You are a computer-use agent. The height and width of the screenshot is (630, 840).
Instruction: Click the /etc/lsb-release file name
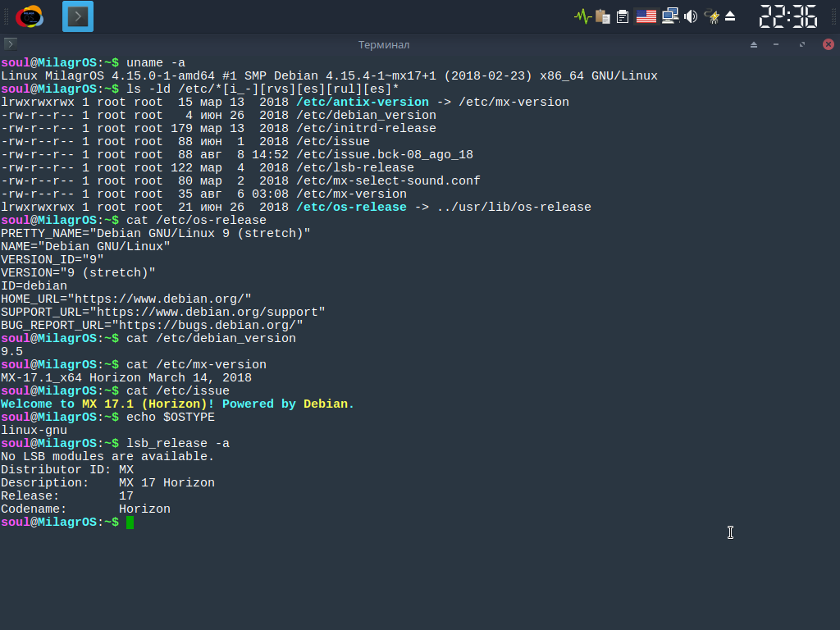click(355, 167)
